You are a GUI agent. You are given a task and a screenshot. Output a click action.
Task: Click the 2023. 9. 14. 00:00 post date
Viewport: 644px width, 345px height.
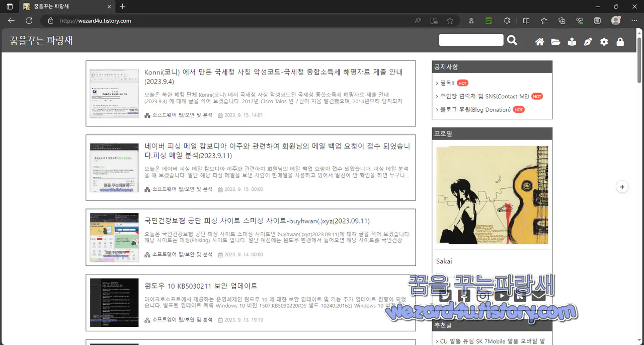(x=244, y=255)
